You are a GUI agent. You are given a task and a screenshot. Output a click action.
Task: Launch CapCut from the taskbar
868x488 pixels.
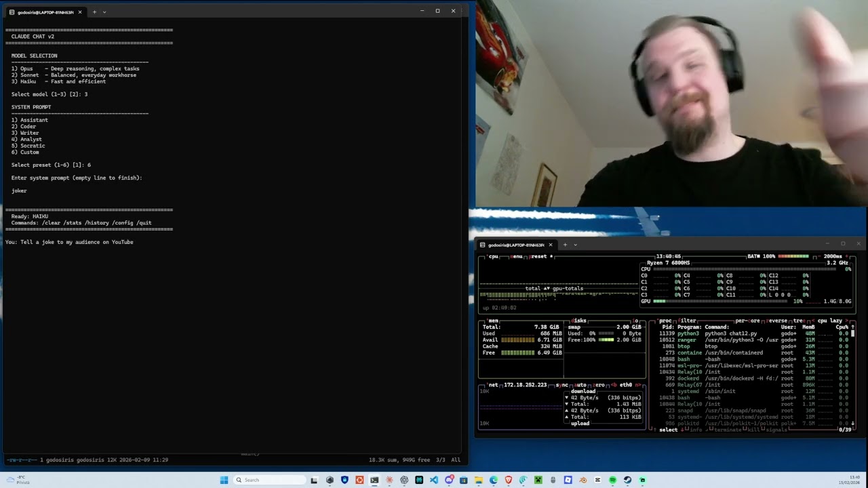pyautogui.click(x=597, y=480)
